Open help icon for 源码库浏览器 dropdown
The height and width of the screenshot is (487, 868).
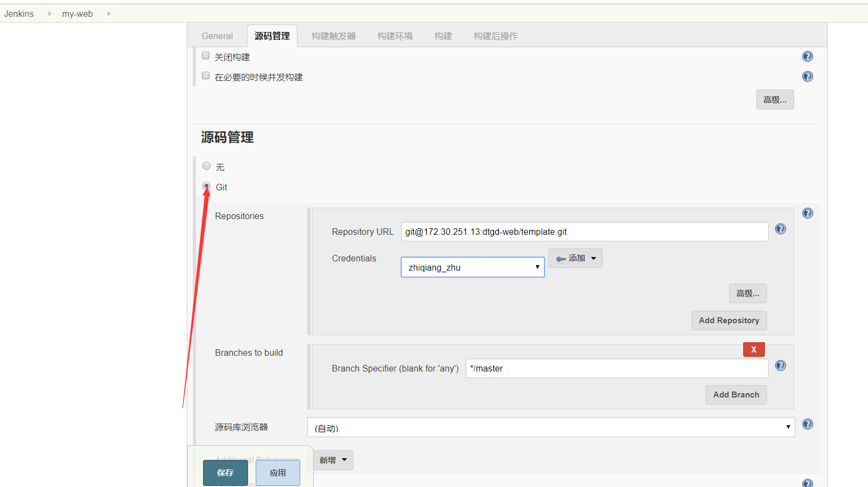point(808,424)
